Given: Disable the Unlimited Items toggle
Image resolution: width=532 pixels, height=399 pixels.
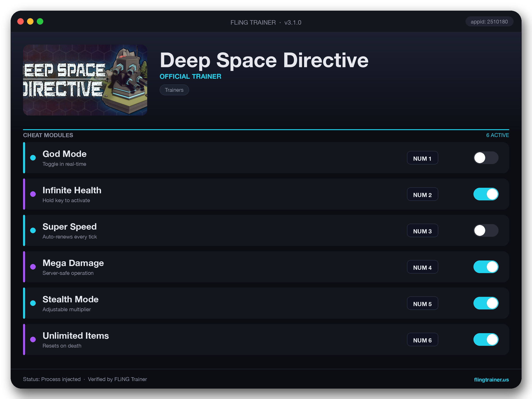Looking at the screenshot, I should 486,339.
